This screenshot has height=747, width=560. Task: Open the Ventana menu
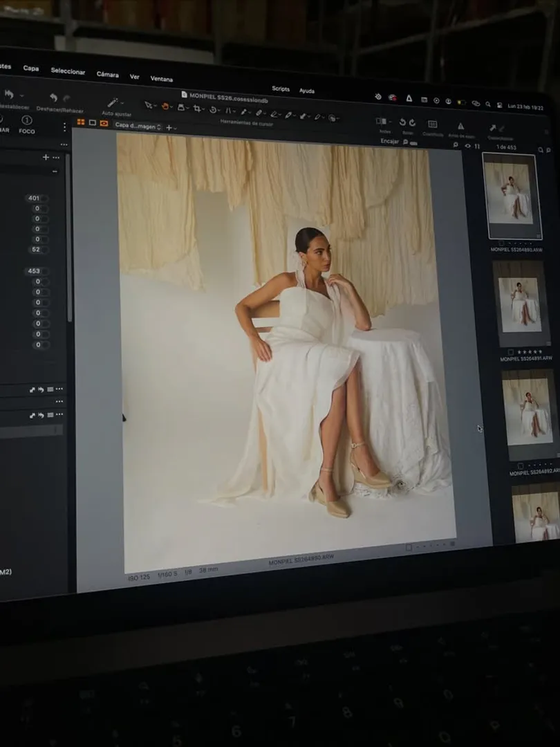(x=161, y=79)
